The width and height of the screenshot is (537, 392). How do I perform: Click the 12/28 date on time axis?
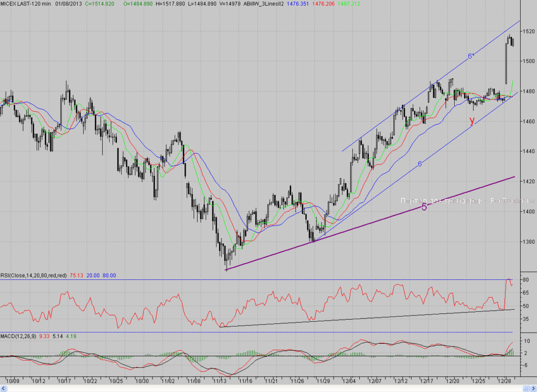[x=504, y=381]
